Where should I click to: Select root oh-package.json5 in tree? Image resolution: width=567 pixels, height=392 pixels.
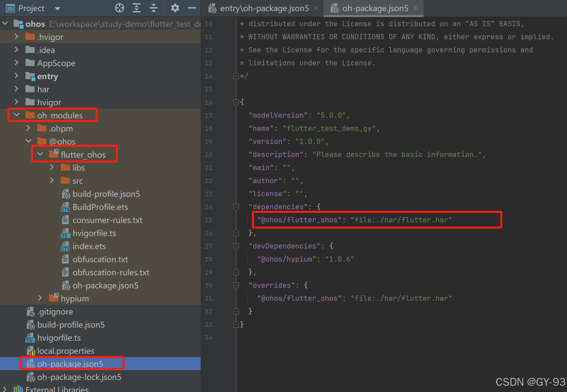coord(100,364)
